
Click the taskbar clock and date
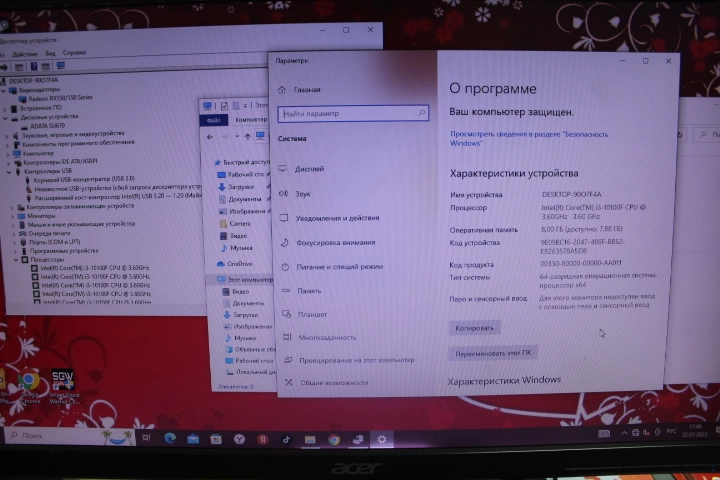click(x=695, y=430)
